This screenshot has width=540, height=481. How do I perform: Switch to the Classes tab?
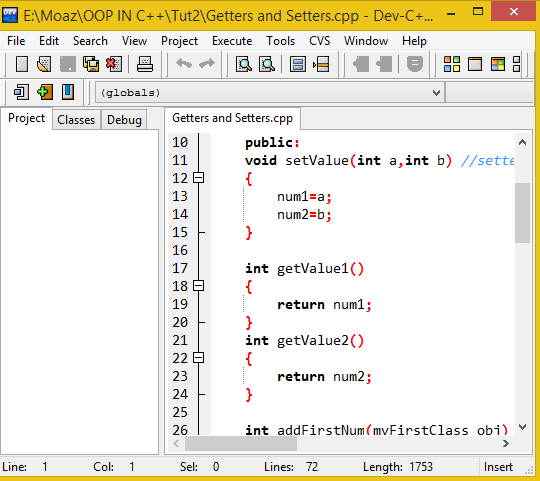[x=76, y=120]
